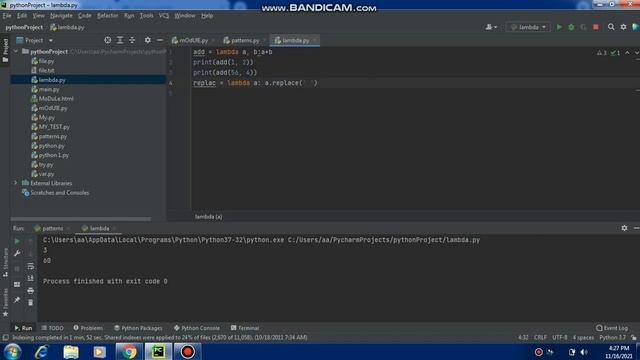Stop the process with the red square icon
The height and width of the screenshot is (360, 640).
pyautogui.click(x=596, y=27)
